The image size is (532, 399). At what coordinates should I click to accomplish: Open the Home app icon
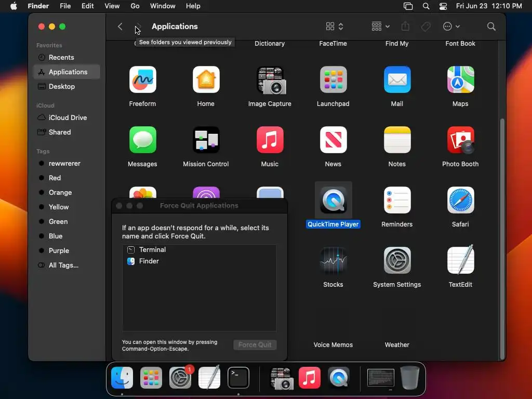[x=206, y=79]
